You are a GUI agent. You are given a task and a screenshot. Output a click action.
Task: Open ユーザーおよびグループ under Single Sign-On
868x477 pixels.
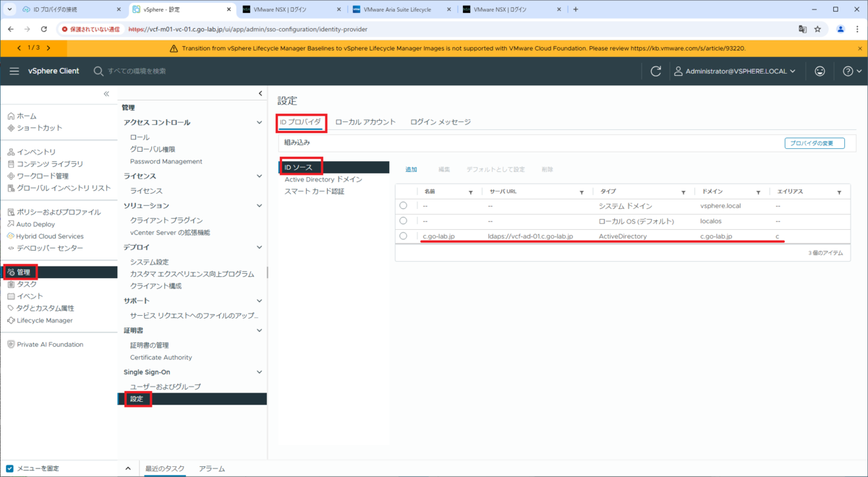pyautogui.click(x=166, y=387)
